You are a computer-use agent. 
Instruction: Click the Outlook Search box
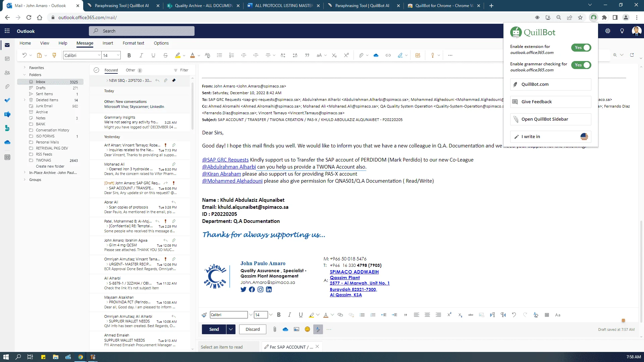tap(142, 31)
